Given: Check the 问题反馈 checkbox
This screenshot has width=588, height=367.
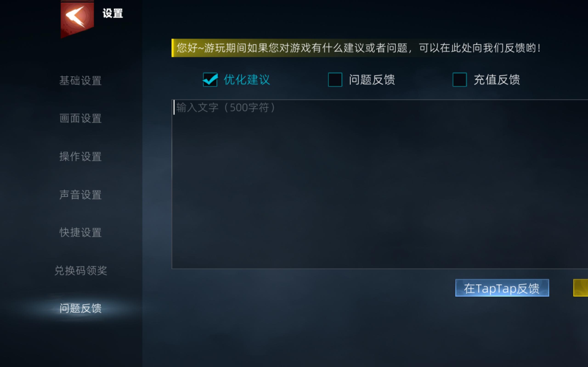Looking at the screenshot, I should click(x=335, y=80).
